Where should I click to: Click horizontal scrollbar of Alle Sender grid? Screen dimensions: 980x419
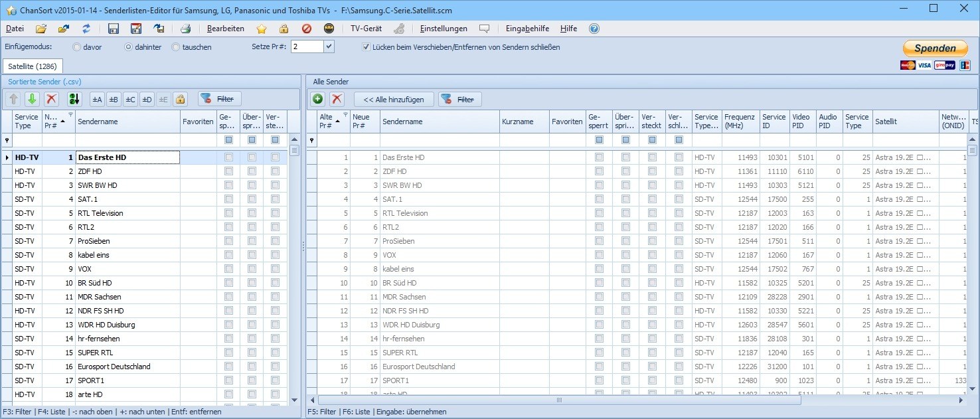point(559,400)
